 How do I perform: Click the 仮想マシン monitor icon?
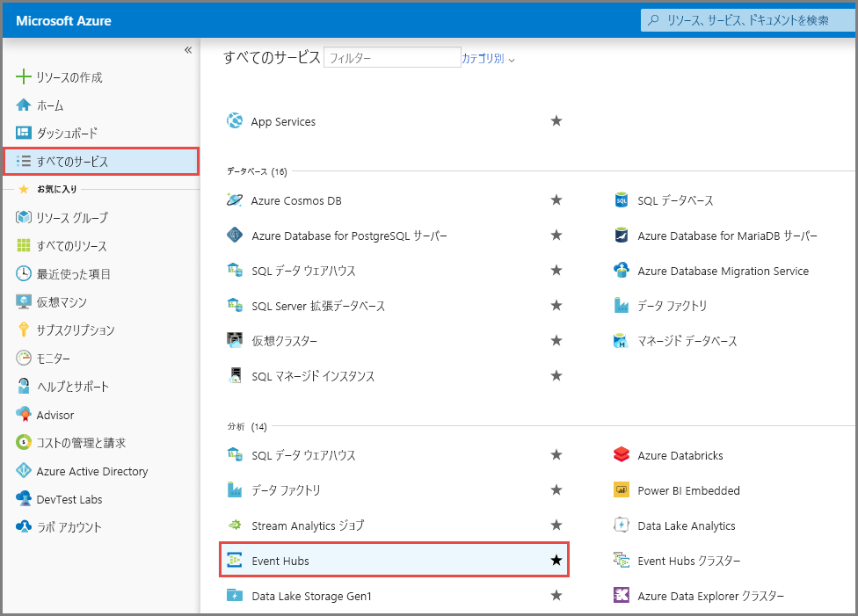24,301
